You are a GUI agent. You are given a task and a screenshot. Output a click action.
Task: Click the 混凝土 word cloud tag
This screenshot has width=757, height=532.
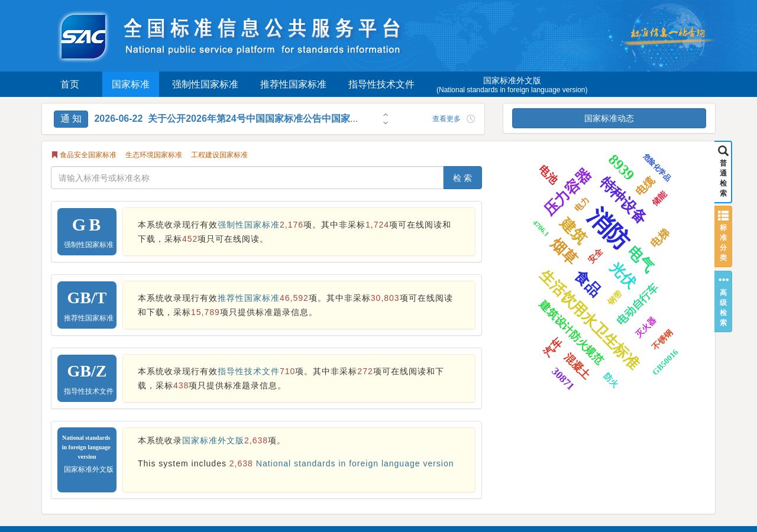(577, 366)
